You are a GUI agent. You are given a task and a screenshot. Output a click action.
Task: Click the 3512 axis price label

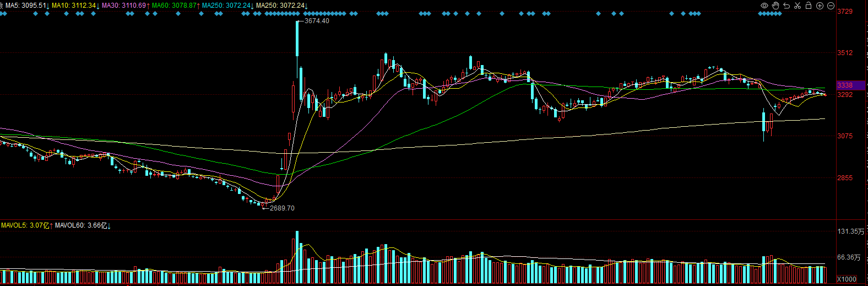click(x=845, y=53)
